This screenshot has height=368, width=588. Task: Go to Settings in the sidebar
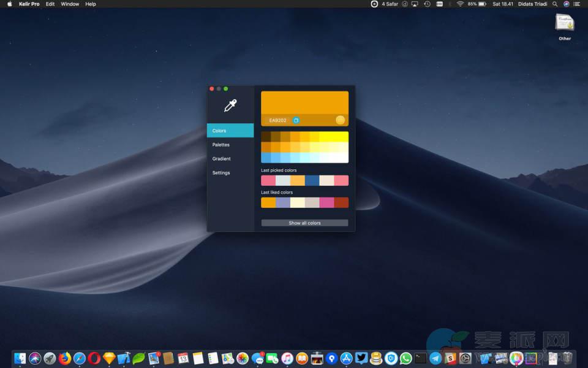[x=221, y=173]
